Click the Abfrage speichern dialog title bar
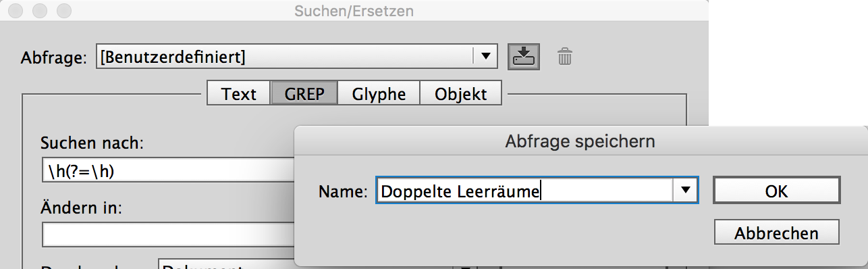868x269 pixels. [x=580, y=141]
